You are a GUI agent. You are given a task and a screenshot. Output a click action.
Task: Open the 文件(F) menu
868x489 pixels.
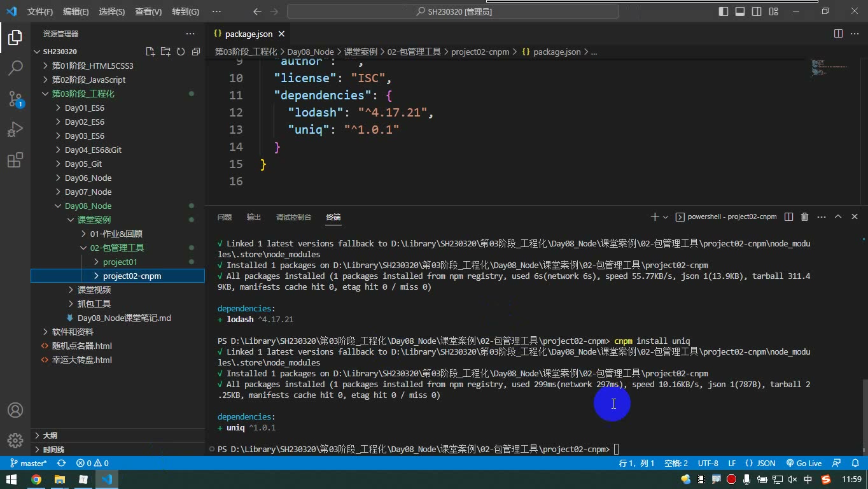40,11
